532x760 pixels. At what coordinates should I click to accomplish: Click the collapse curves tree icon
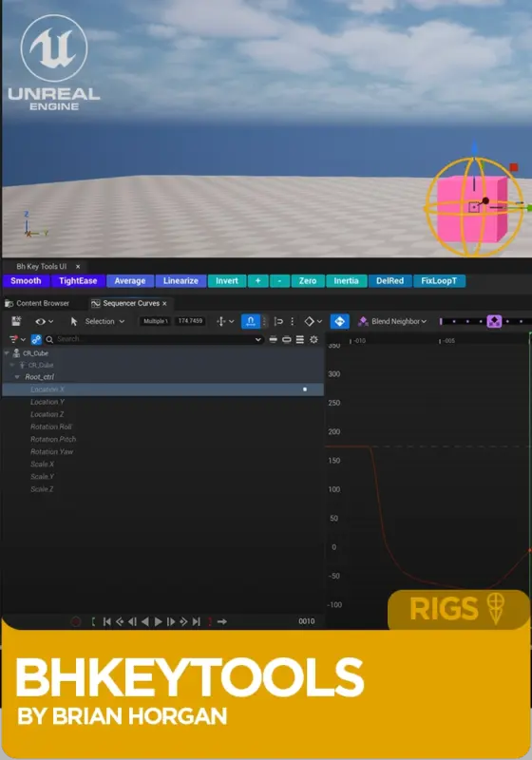coord(274,339)
